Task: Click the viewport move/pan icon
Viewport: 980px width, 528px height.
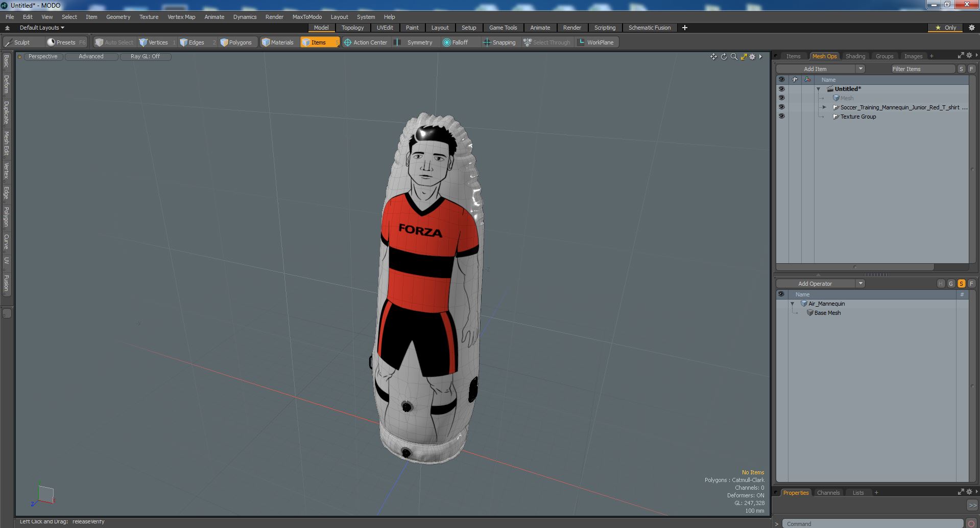Action: (713, 57)
